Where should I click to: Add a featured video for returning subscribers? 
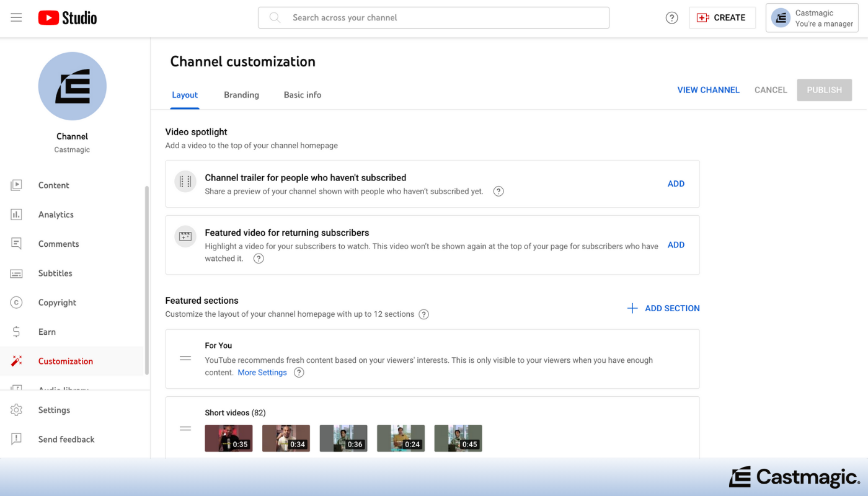676,245
